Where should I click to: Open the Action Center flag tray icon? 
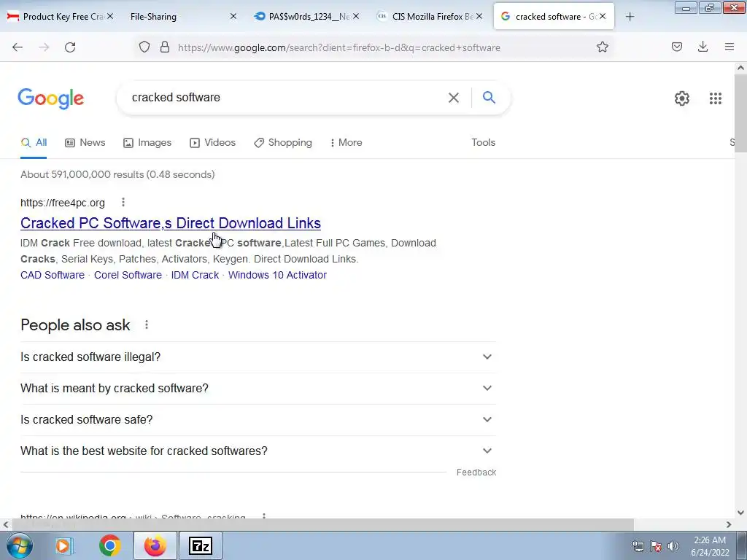click(x=656, y=546)
